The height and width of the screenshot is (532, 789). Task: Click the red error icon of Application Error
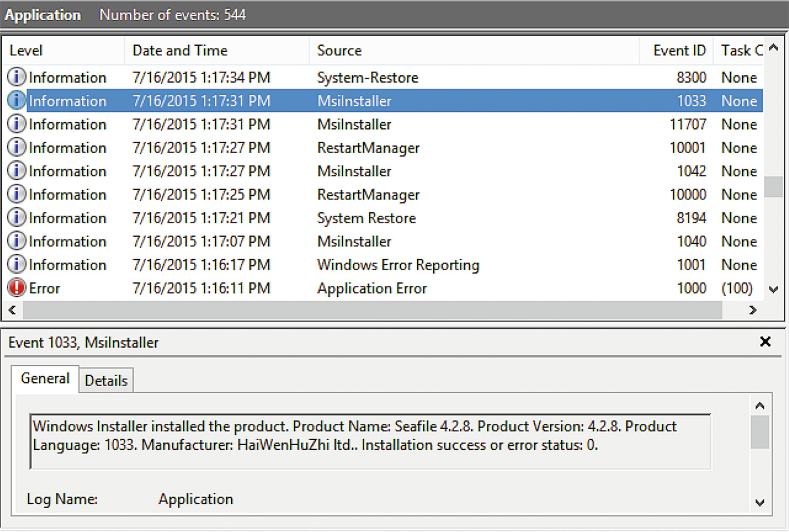tap(17, 287)
